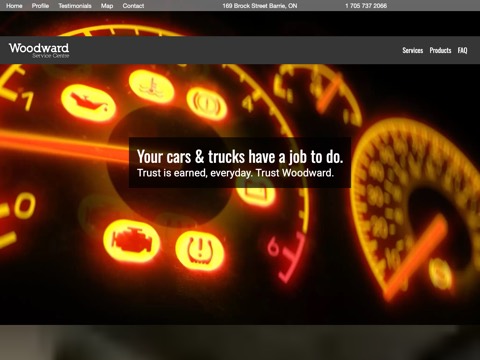Viewport: 480px width, 360px height.
Task: Click the 'Trust is earned, everyday' tagline
Action: coord(235,173)
